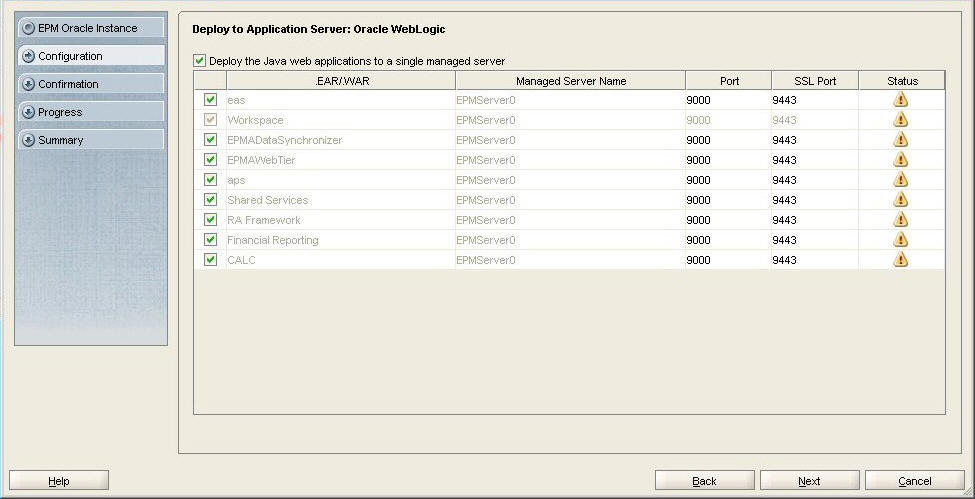The width and height of the screenshot is (975, 499).
Task: Click the .EAR/.WAR column header
Action: 341,81
